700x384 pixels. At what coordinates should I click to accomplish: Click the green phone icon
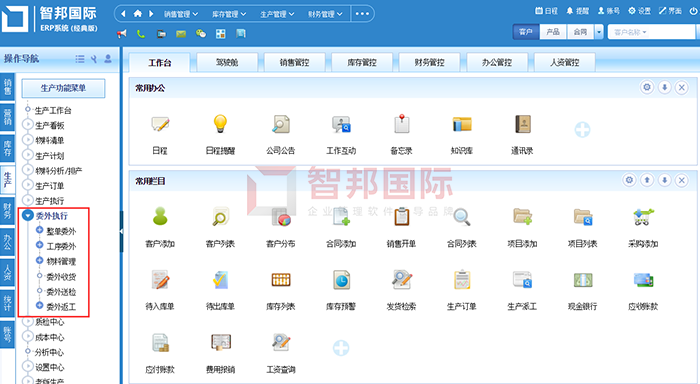(141, 33)
